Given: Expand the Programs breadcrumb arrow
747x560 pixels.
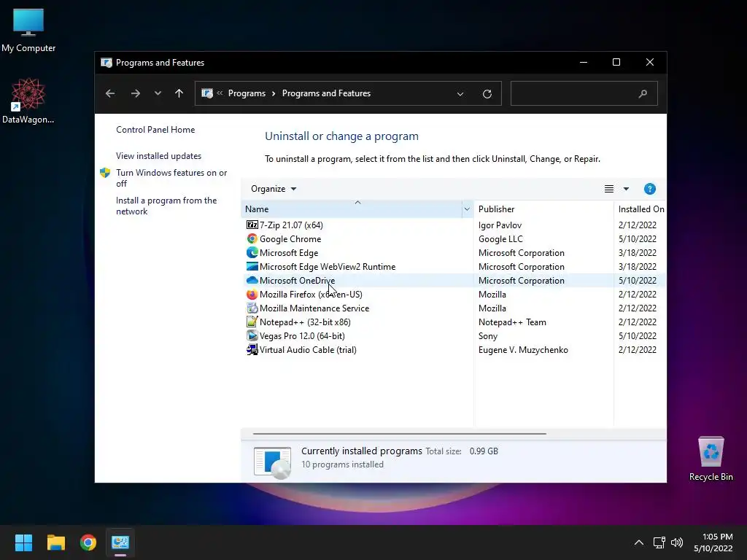Looking at the screenshot, I should 274,93.
